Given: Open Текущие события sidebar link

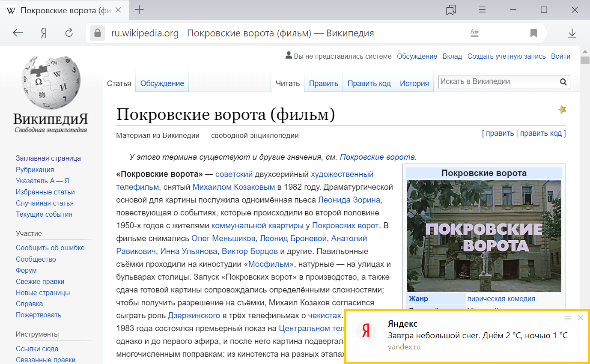Looking at the screenshot, I should [x=44, y=214].
